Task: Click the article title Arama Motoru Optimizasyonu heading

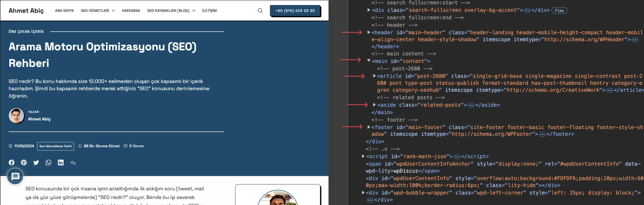Action: (x=103, y=55)
